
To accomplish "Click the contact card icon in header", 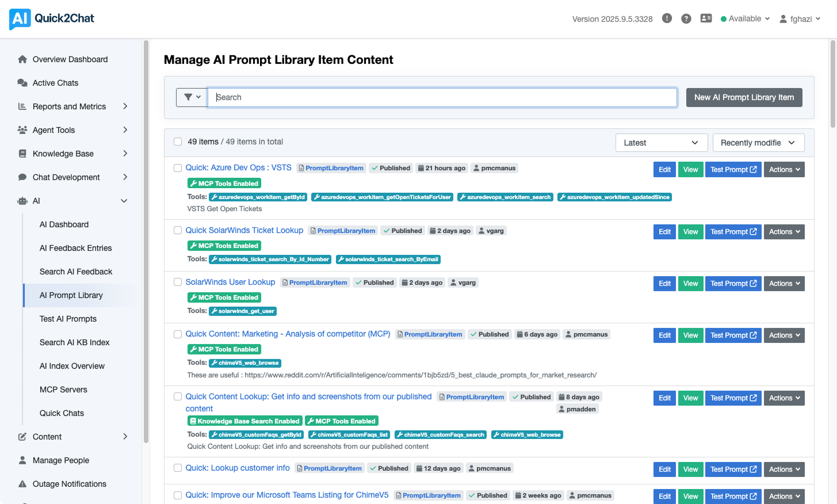I will pyautogui.click(x=706, y=18).
